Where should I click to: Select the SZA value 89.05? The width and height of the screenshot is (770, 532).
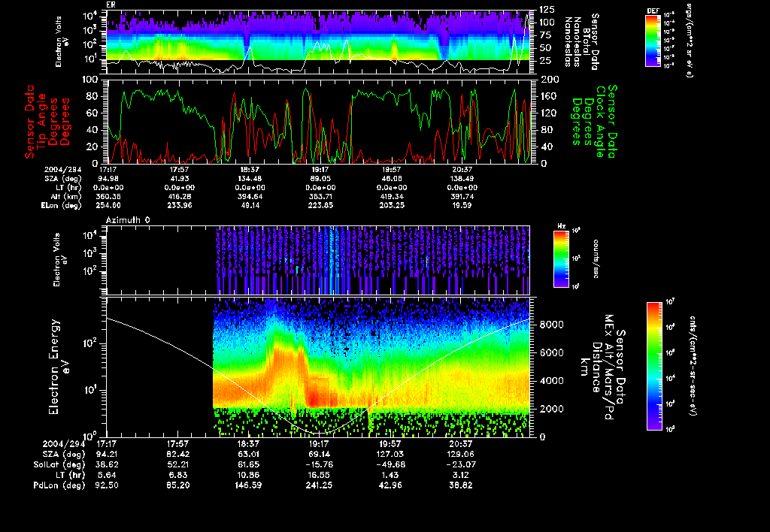(x=320, y=179)
